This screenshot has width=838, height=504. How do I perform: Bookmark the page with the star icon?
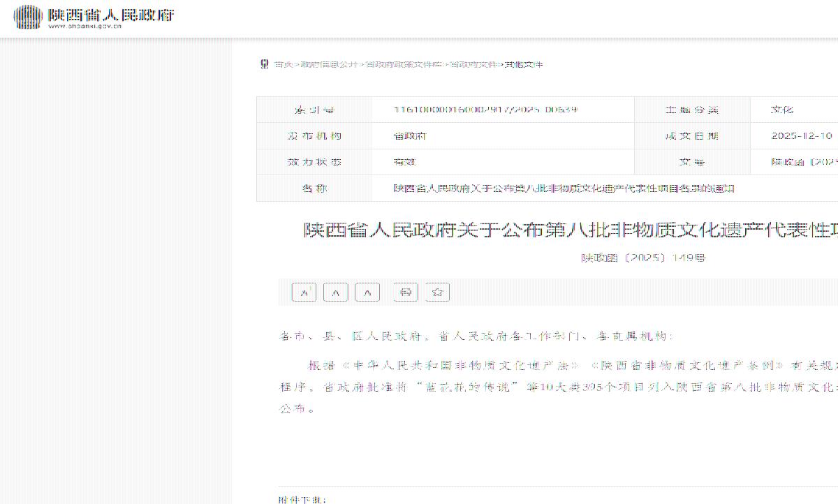pyautogui.click(x=438, y=292)
